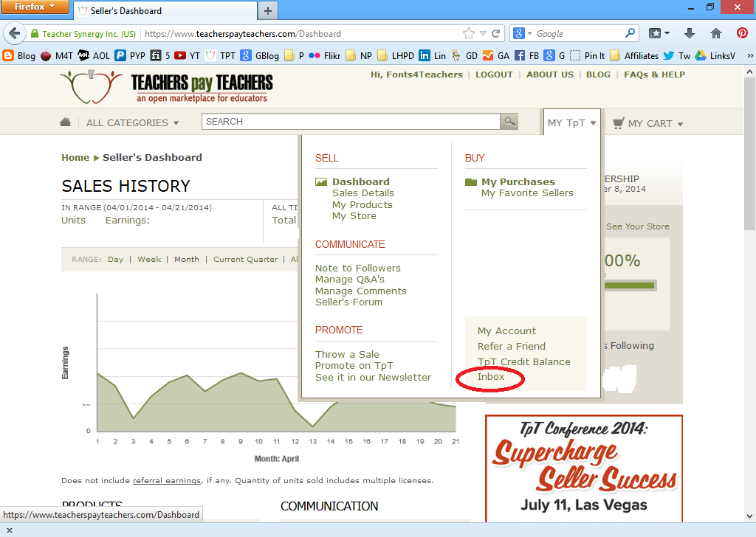756x537 pixels.
Task: Open the M4T bookmark
Action: point(57,56)
